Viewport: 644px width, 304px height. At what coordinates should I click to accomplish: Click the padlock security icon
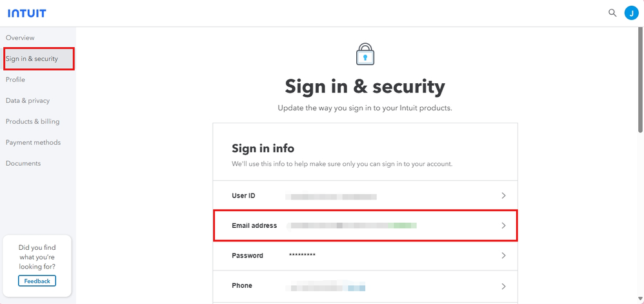coord(365,54)
